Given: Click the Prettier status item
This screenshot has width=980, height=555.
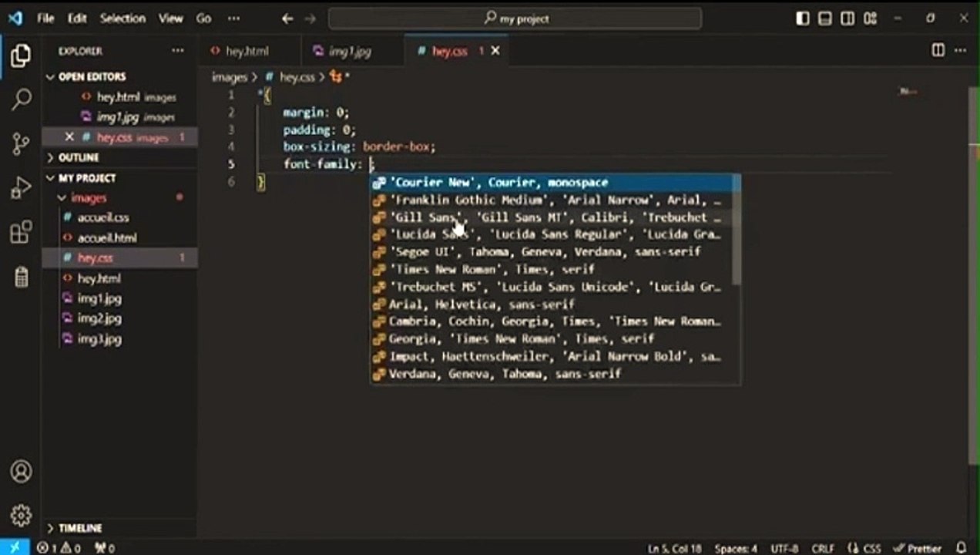Looking at the screenshot, I should 918,548.
